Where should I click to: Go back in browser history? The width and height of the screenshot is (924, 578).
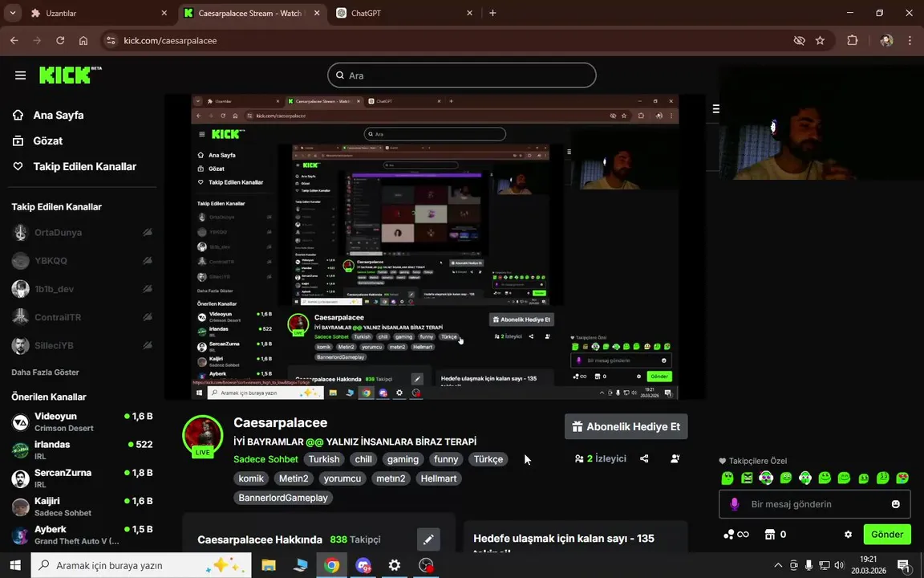click(14, 41)
